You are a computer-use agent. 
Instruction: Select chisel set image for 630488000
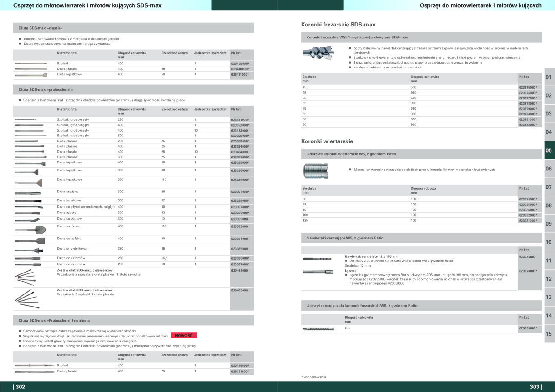click(25, 277)
